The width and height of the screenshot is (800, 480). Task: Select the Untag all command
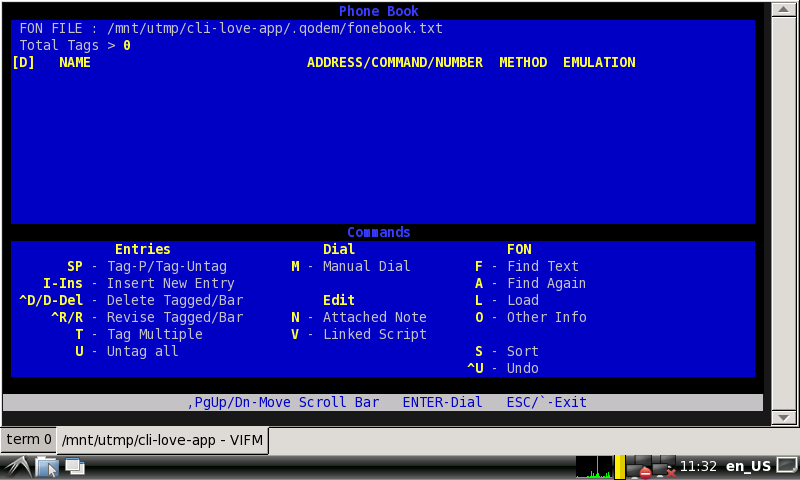pos(127,351)
